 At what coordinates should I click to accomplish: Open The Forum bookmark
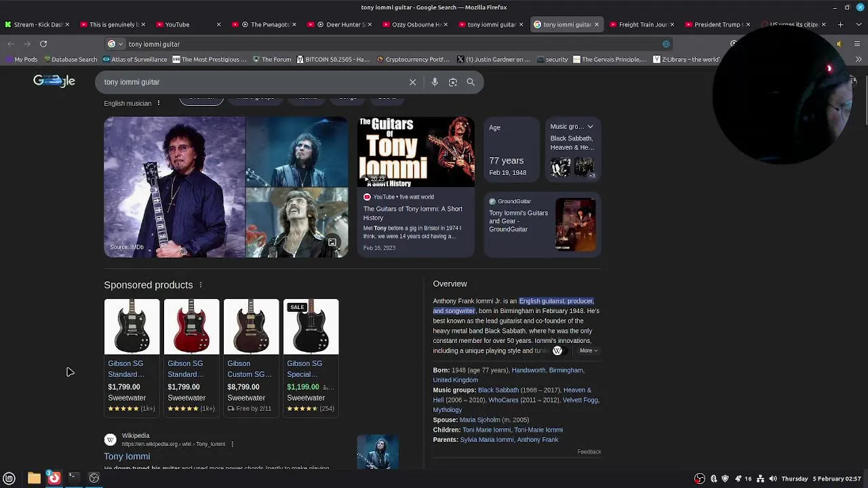coord(272,60)
